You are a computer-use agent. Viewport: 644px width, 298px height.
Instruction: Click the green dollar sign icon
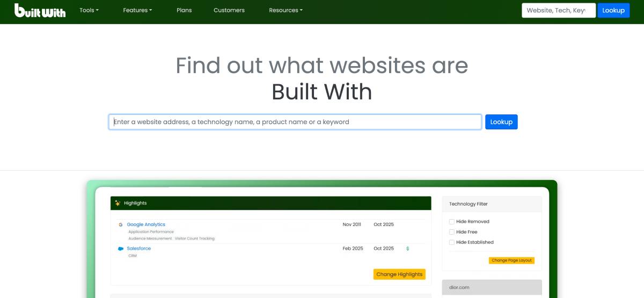(x=408, y=249)
